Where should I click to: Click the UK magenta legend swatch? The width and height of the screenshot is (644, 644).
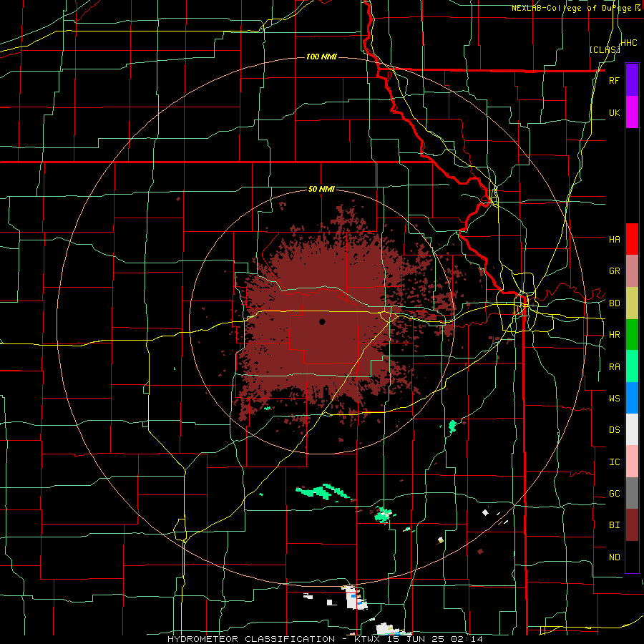click(632, 112)
